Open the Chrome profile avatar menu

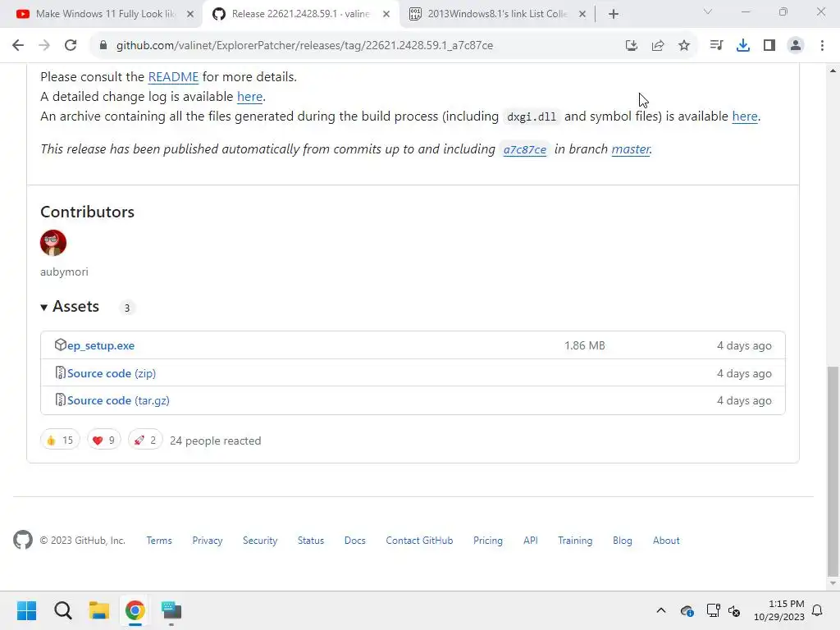coord(796,46)
